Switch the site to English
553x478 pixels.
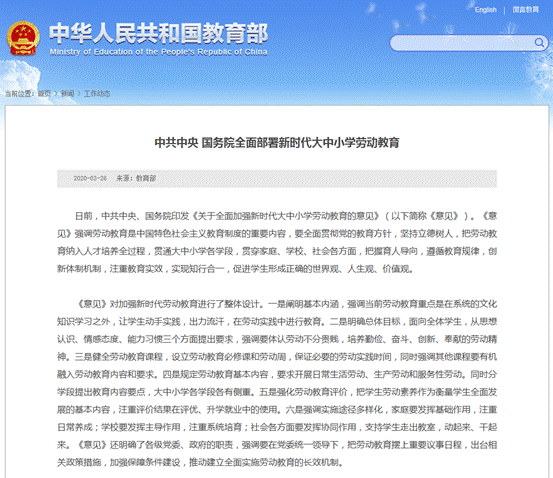(486, 10)
